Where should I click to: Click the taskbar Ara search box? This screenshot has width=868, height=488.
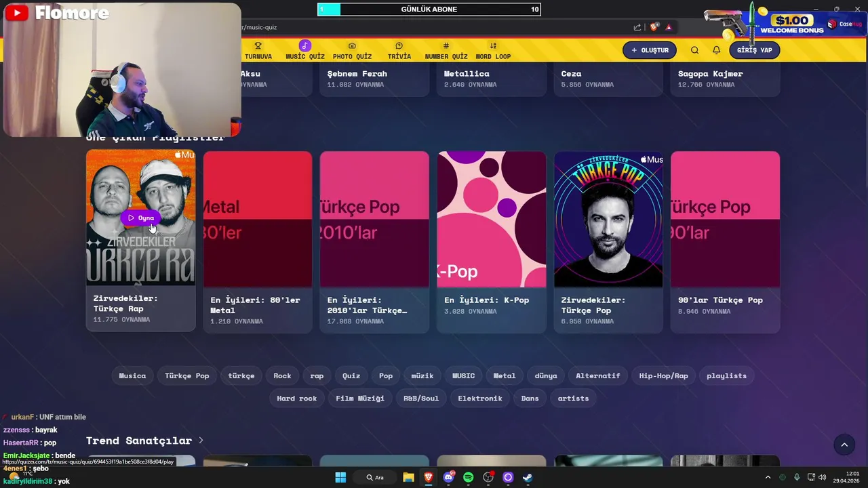tap(375, 477)
